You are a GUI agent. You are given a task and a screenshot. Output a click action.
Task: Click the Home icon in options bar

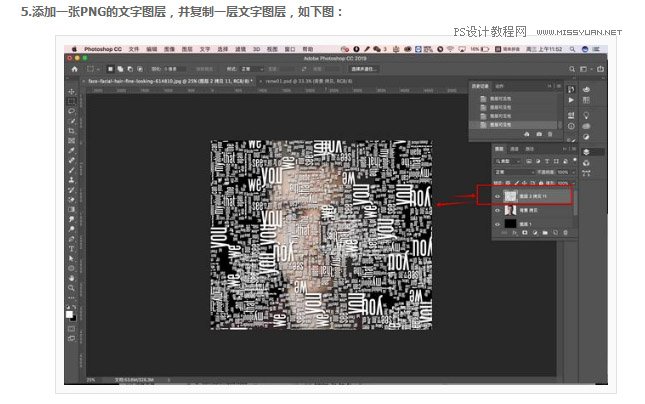coord(74,69)
